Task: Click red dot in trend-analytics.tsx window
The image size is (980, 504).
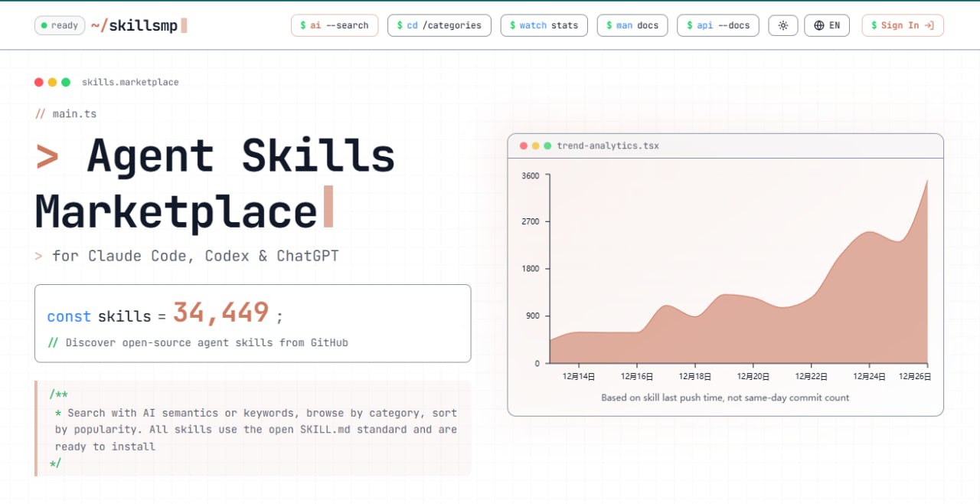Action: [x=524, y=146]
